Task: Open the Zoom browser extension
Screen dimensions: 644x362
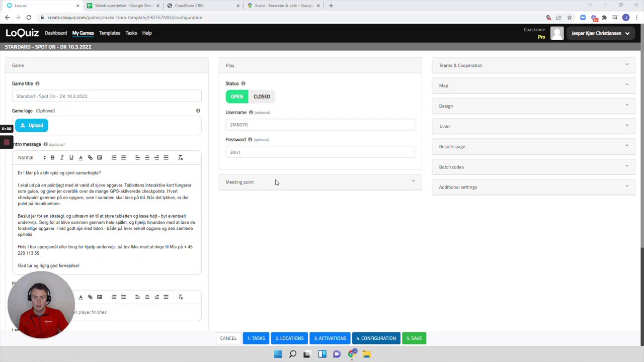Action: click(583, 17)
